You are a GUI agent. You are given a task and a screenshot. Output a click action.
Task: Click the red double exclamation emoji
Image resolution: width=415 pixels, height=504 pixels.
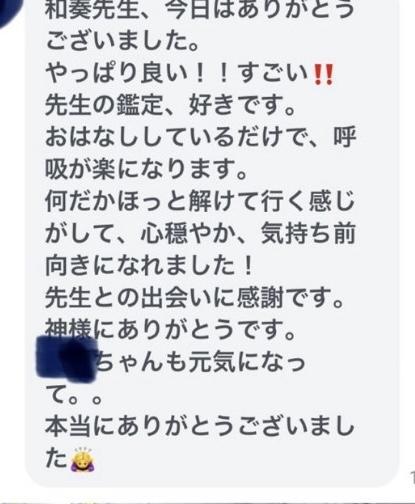(x=324, y=75)
